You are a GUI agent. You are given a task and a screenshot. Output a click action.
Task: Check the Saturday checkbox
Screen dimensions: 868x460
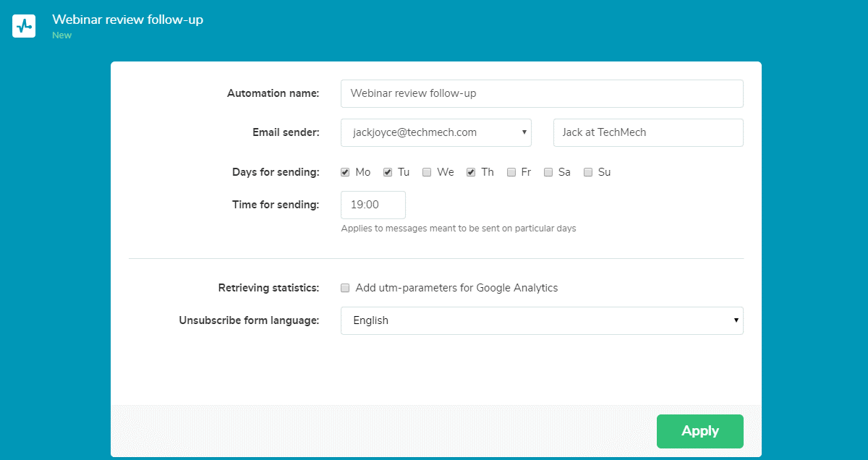[548, 172]
